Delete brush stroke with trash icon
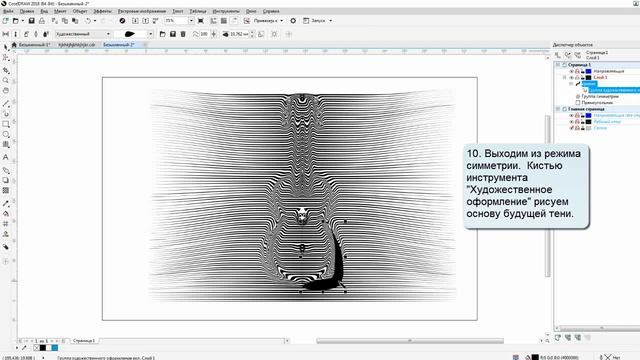The image size is (640, 360). click(x=183, y=34)
